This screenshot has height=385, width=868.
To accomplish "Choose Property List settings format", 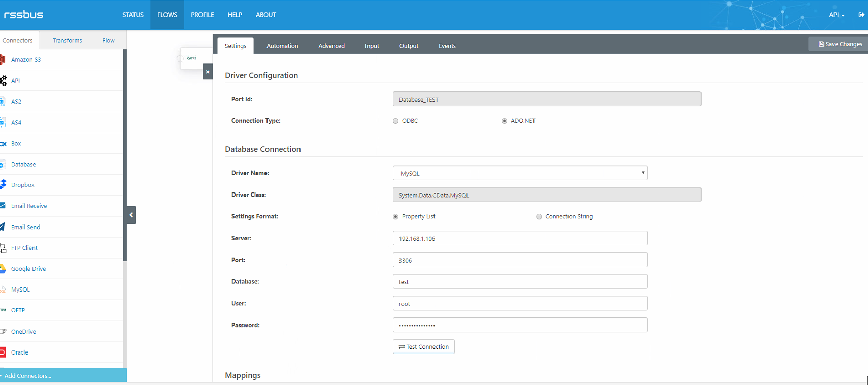I will pos(395,217).
